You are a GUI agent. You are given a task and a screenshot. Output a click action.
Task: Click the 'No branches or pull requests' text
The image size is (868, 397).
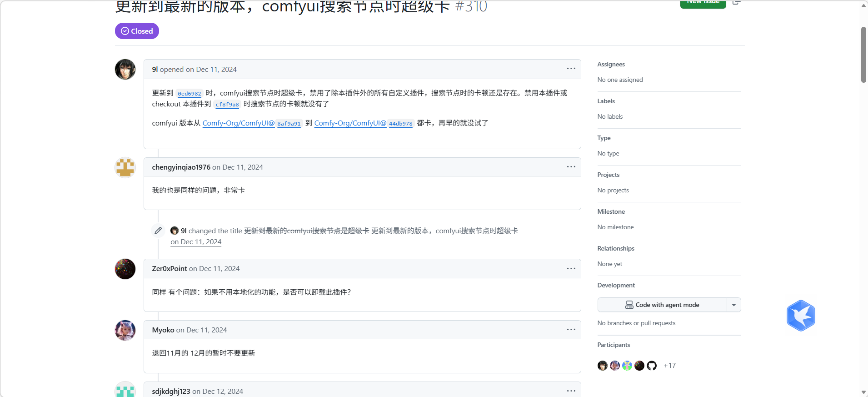tap(636, 323)
